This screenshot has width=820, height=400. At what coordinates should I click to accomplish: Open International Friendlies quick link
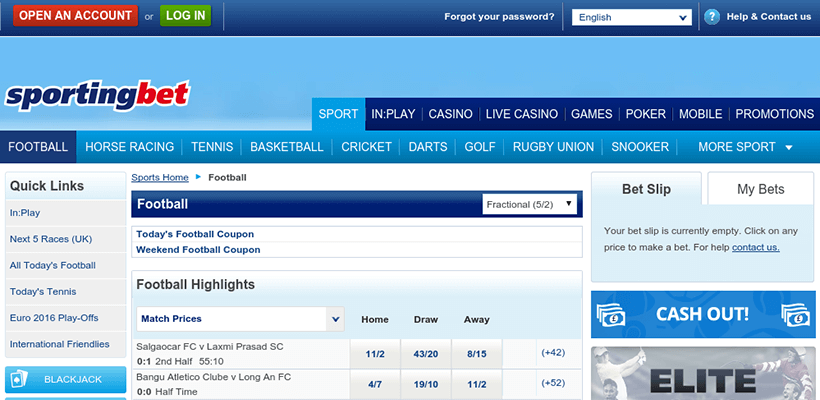point(66,344)
